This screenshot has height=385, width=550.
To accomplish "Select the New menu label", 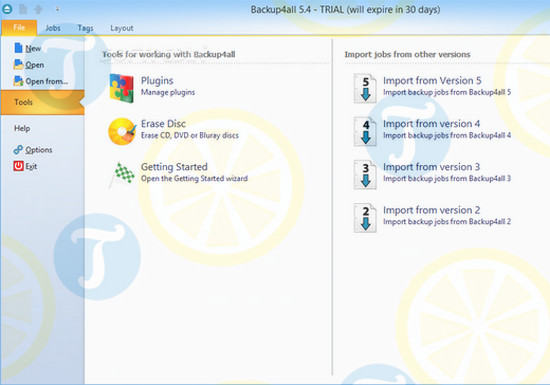I will click(x=33, y=48).
